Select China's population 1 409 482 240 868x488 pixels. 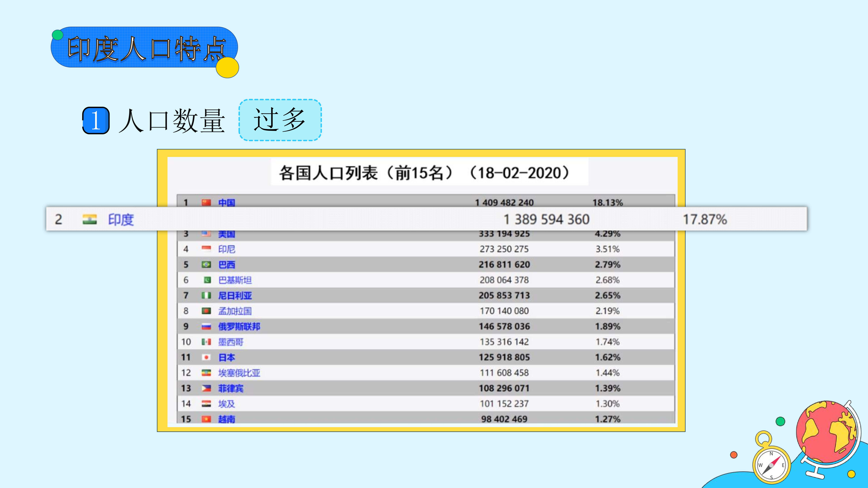pos(504,203)
